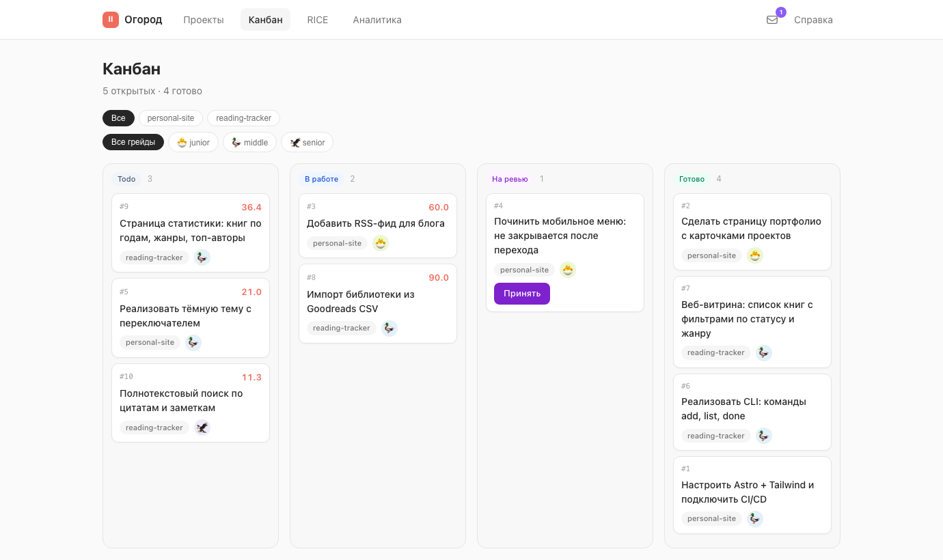This screenshot has height=560, width=943.
Task: Click the Канбан page heading
Action: click(x=132, y=68)
